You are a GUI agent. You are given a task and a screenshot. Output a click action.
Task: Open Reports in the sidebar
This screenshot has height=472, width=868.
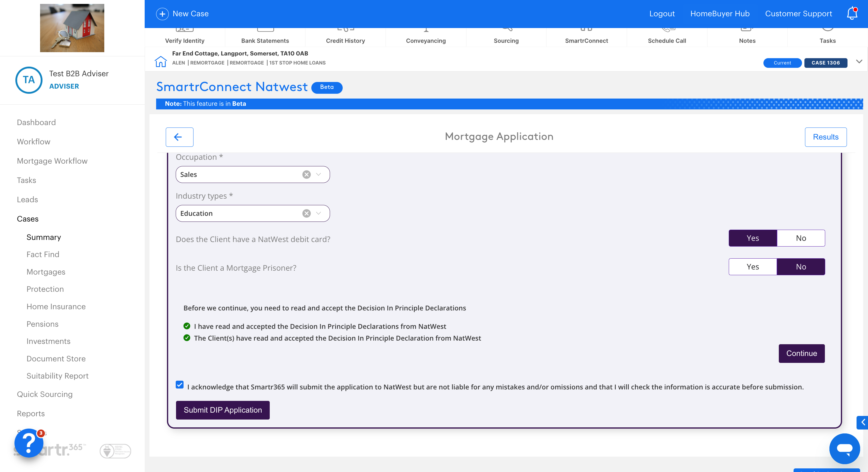point(31,414)
